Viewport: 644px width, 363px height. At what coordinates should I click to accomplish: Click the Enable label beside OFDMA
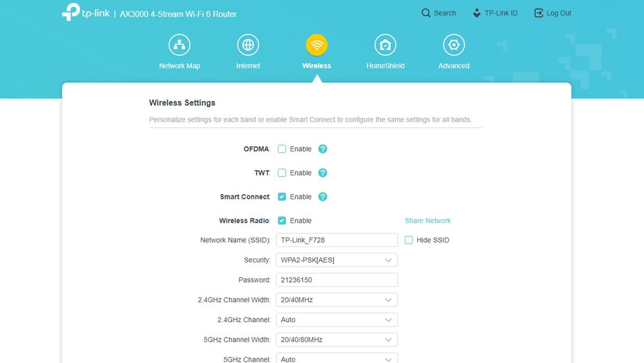(301, 149)
